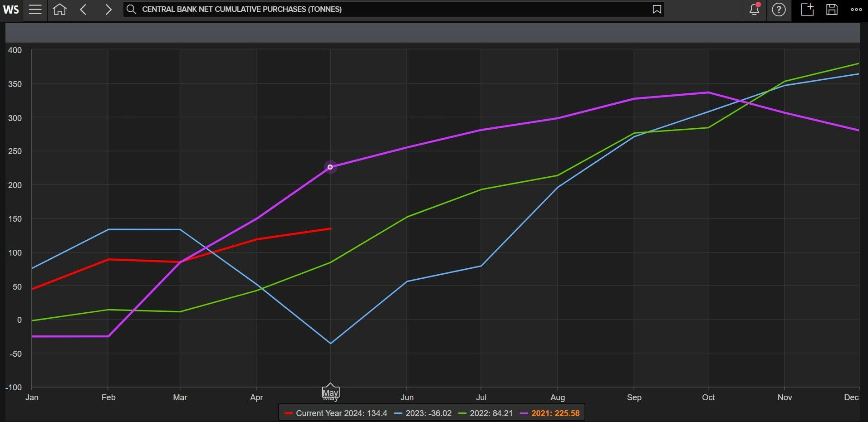
Task: Click the red 2024 legend color marker
Action: (x=289, y=413)
